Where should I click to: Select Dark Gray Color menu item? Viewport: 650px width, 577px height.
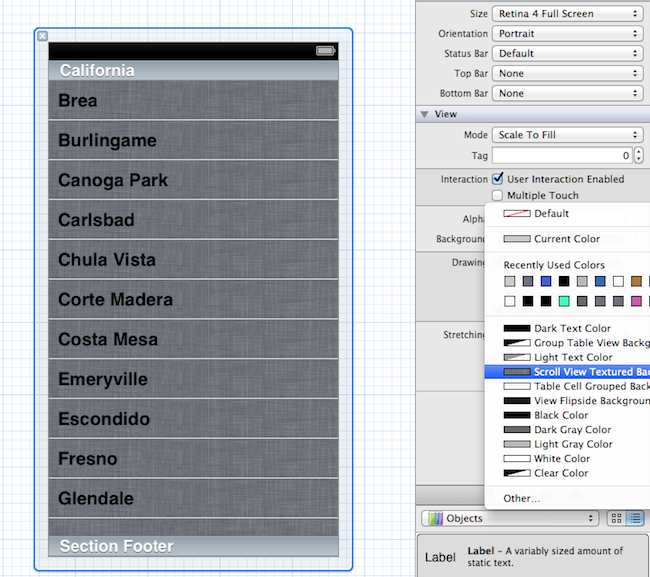[567, 430]
